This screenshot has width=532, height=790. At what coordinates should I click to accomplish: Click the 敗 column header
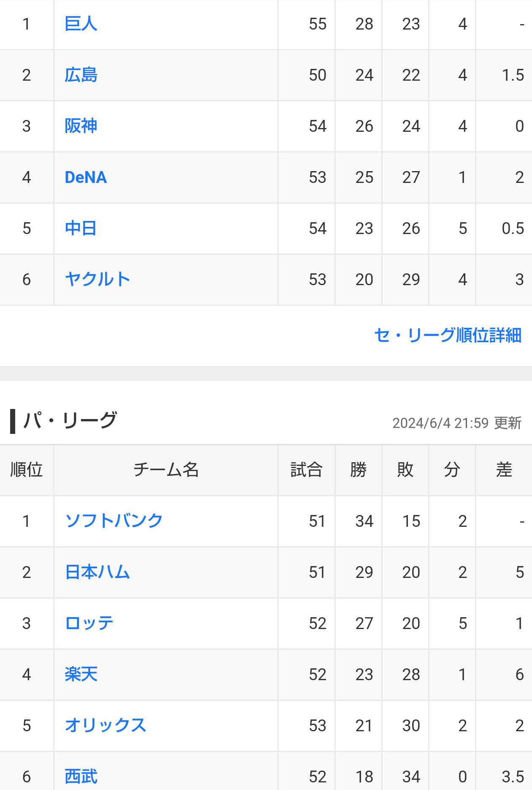coord(405,470)
